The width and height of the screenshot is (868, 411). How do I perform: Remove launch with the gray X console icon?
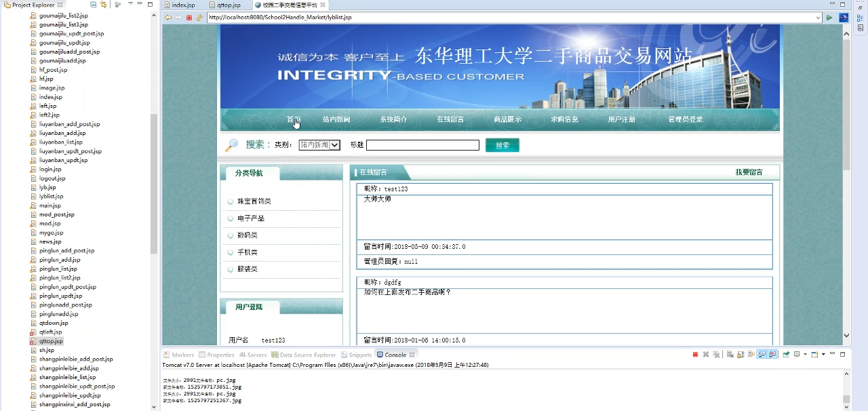(x=706, y=355)
